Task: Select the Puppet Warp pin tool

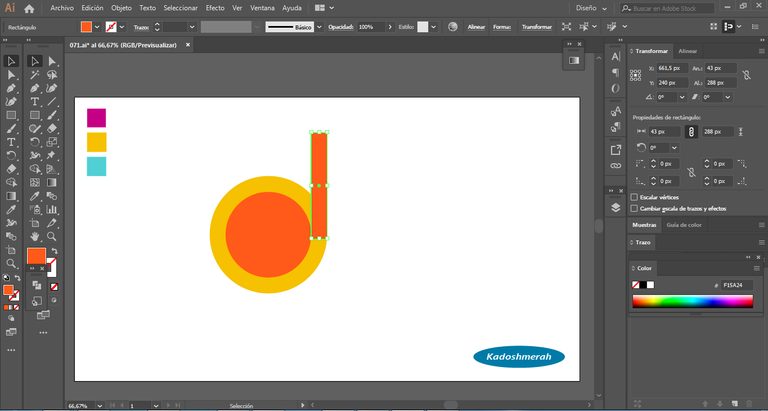Action: (x=51, y=155)
